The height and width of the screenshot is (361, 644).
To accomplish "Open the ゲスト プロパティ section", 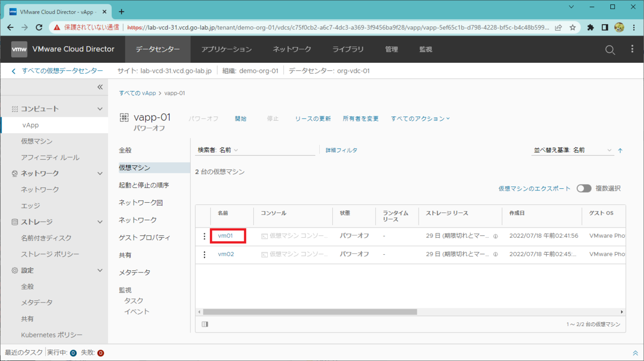I will coord(145,238).
